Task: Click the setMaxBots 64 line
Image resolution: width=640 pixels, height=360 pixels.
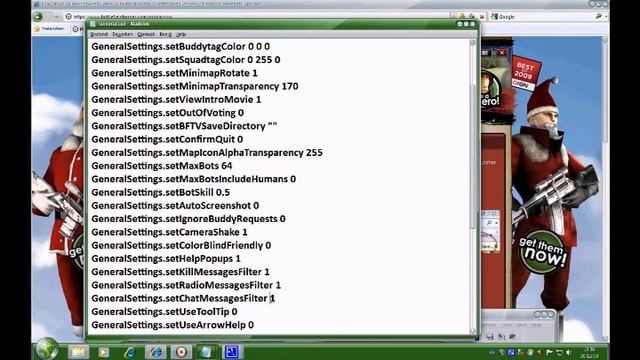Action: click(x=162, y=166)
